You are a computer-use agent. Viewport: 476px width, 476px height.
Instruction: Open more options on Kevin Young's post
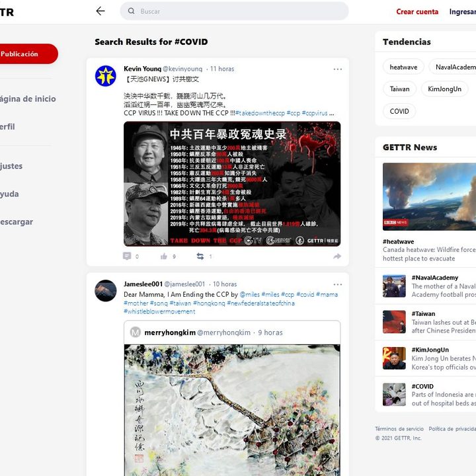click(337, 69)
